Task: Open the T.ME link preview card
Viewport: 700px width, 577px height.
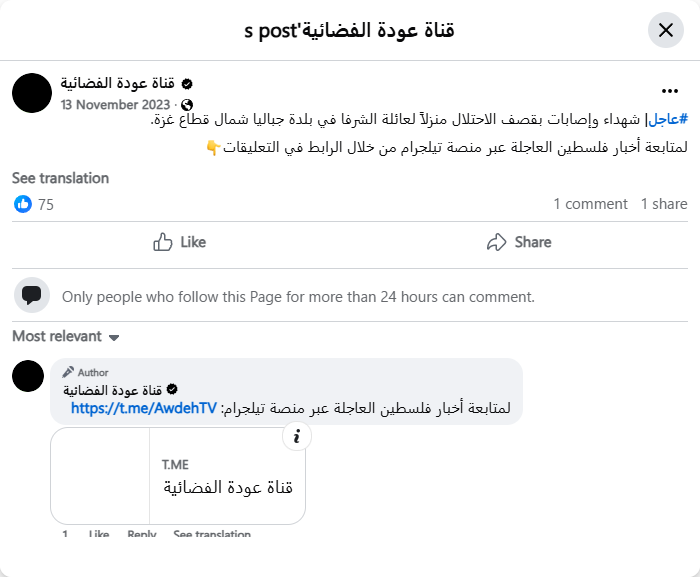Action: [227, 476]
